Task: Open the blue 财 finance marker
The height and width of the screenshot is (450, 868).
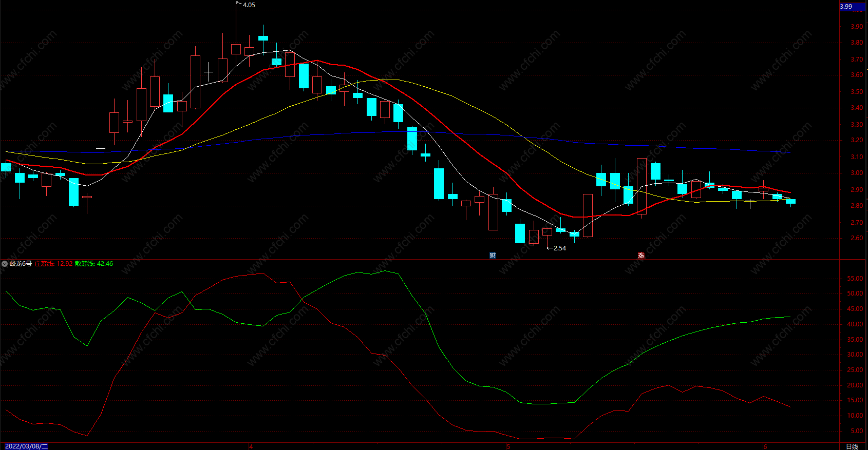Action: 493,255
